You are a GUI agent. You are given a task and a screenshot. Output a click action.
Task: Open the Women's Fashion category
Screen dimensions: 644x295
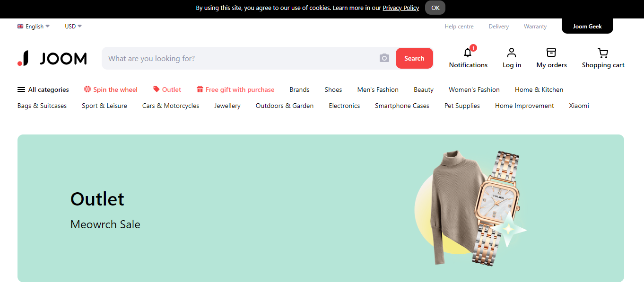point(474,89)
